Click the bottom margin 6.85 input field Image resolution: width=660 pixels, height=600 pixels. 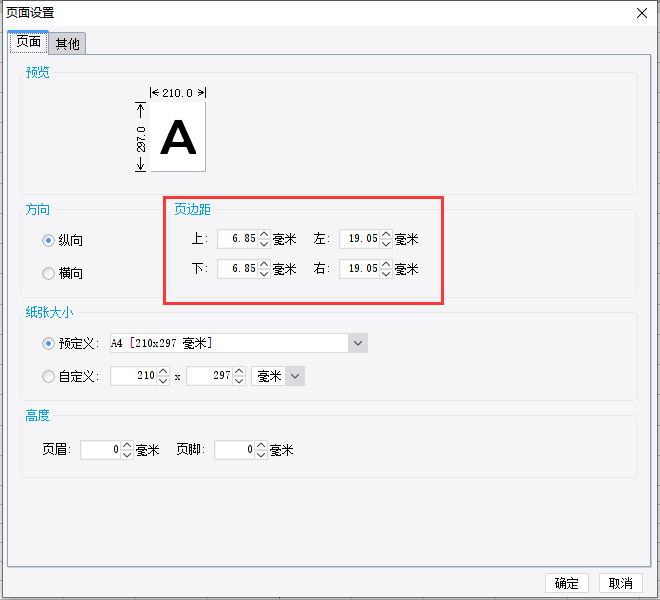tap(238, 269)
